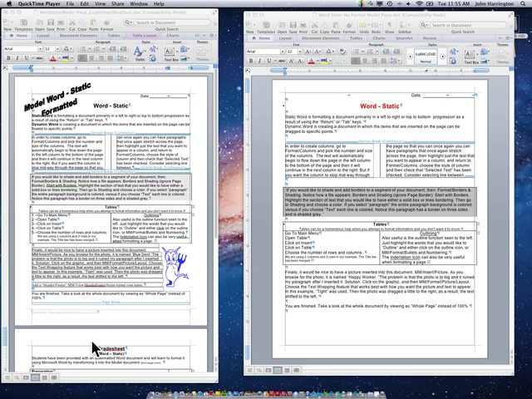532x399 pixels.
Task: Open font name dropdown in GradeSheetBlueDevil window
Action: [40, 49]
